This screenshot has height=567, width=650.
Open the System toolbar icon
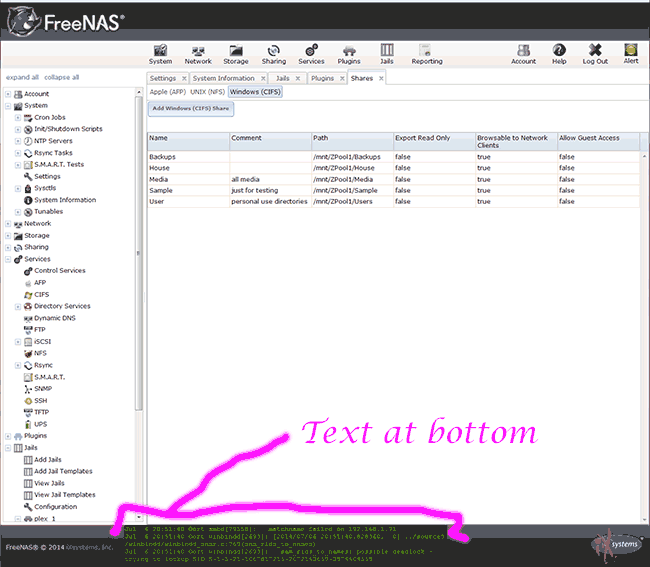pyautogui.click(x=160, y=54)
